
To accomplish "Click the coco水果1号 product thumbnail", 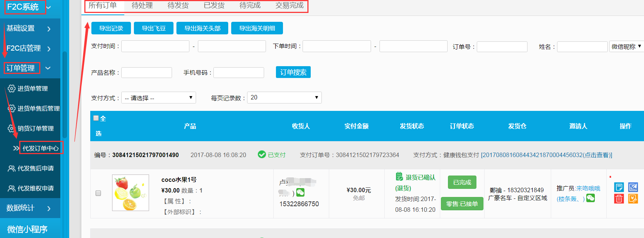I will click(131, 193).
